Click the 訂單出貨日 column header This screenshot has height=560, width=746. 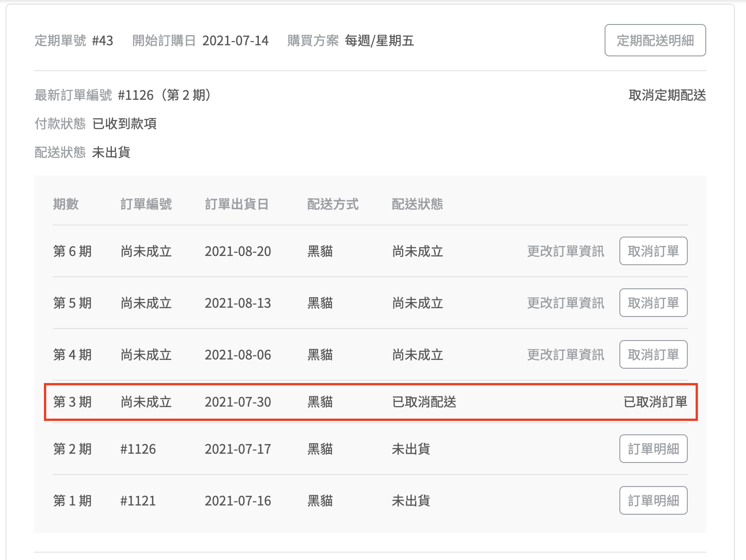[x=237, y=204]
